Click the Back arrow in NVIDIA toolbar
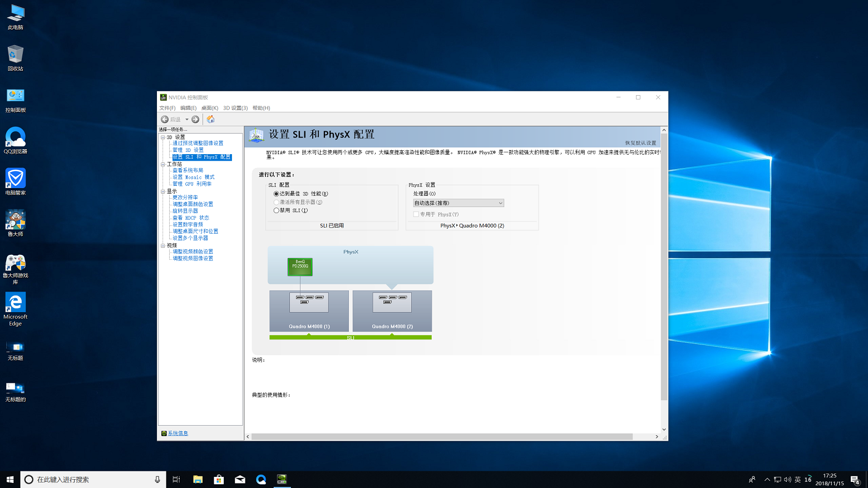The image size is (868, 488). tap(165, 119)
